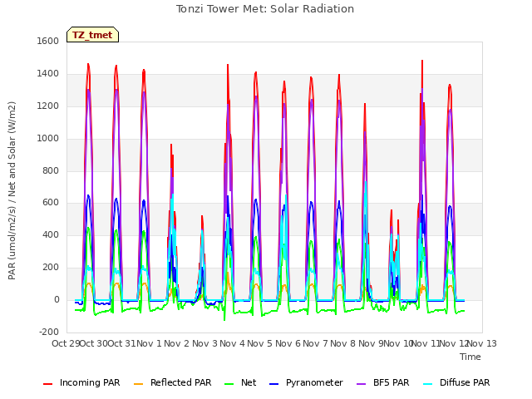Click the Diffuse PAR legend label

coord(465,382)
